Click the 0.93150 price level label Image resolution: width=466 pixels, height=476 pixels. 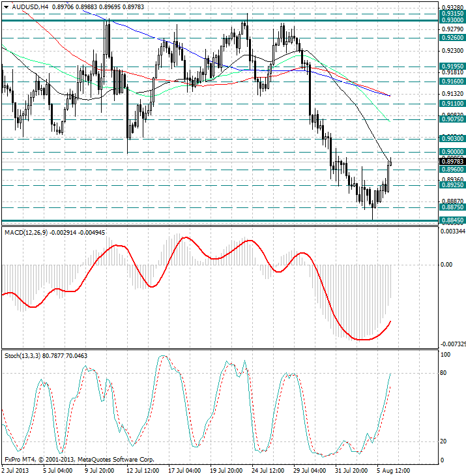click(x=452, y=14)
